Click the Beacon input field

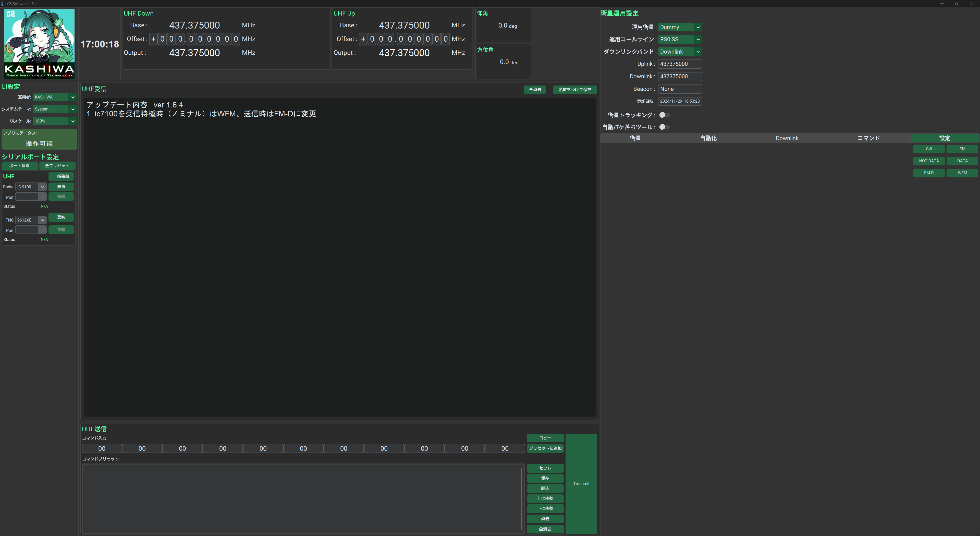tap(679, 89)
